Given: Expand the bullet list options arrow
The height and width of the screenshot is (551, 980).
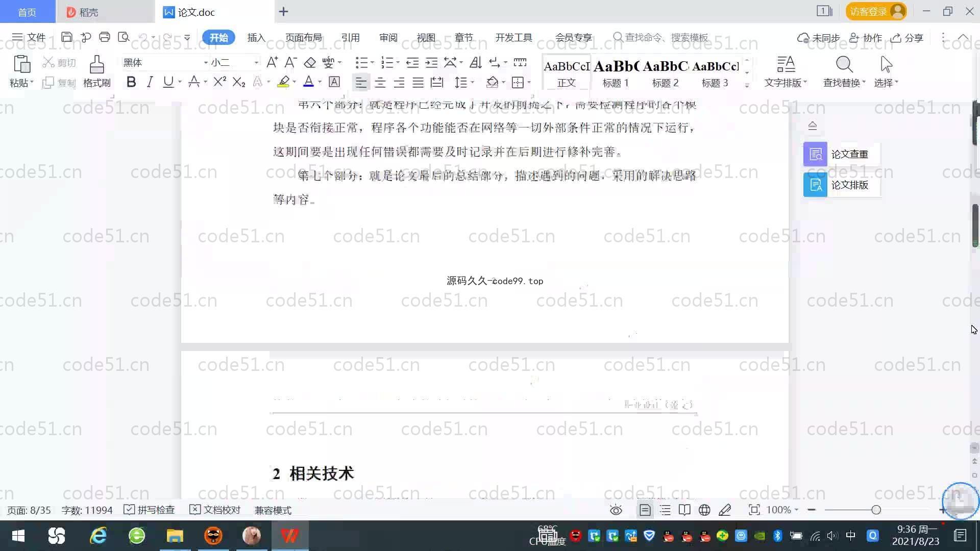Looking at the screenshot, I should [x=372, y=63].
